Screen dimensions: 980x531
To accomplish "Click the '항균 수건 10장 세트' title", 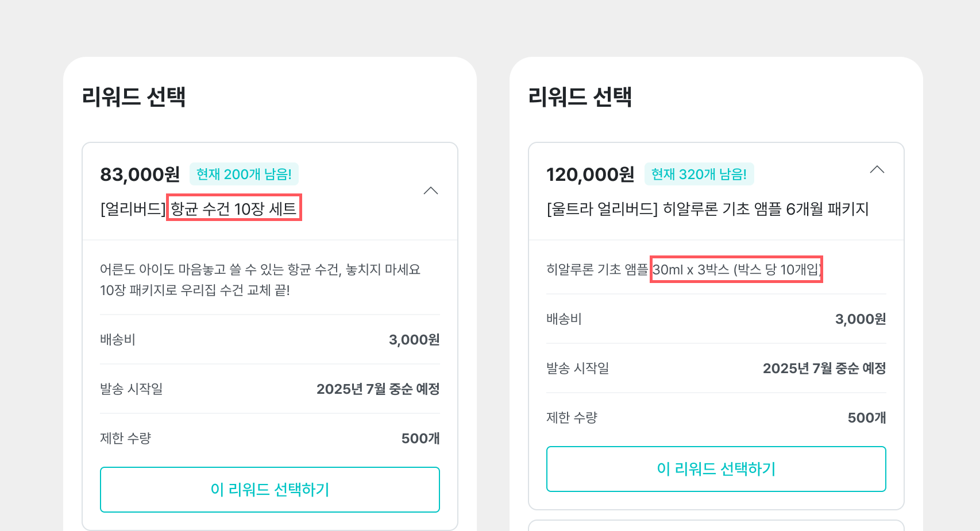I will [x=234, y=208].
